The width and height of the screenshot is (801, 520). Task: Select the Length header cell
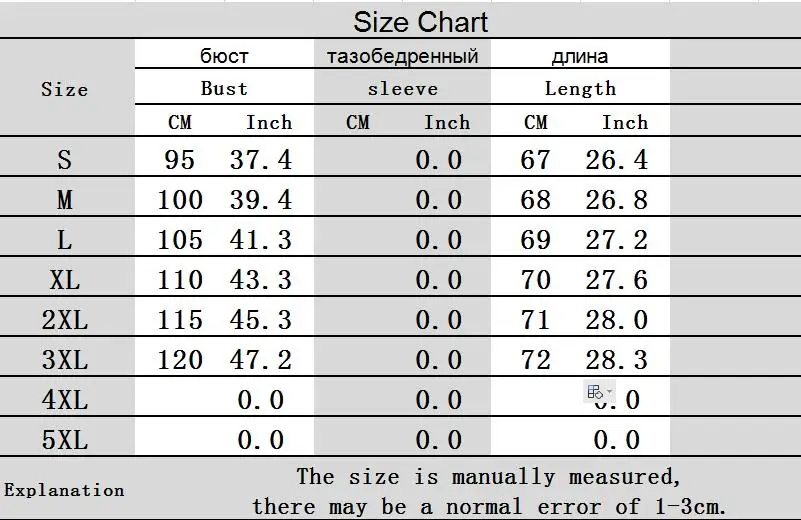(580, 89)
